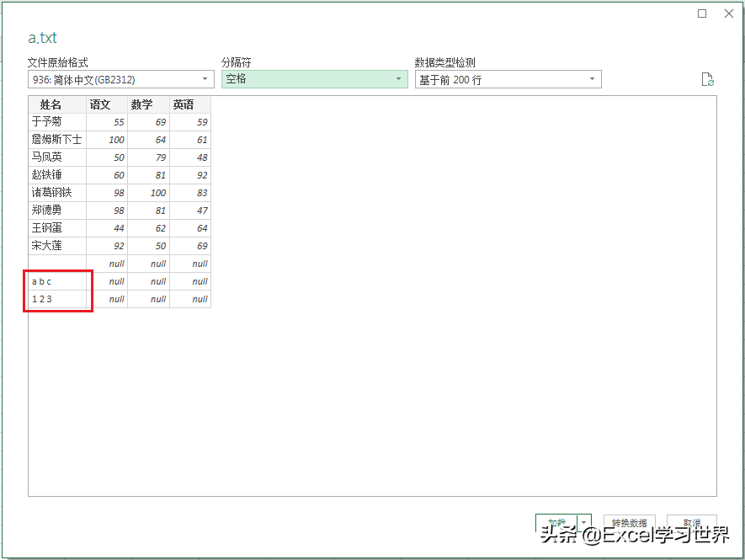
Task: Click the cell containing a b c
Action: (40, 281)
